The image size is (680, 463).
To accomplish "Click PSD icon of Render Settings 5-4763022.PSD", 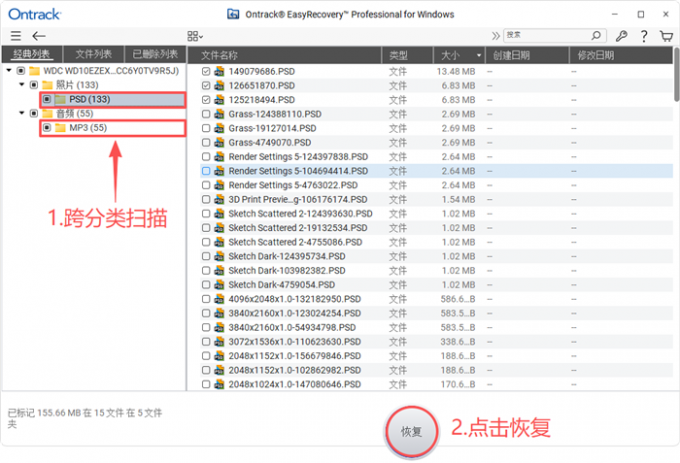I will 219,185.
